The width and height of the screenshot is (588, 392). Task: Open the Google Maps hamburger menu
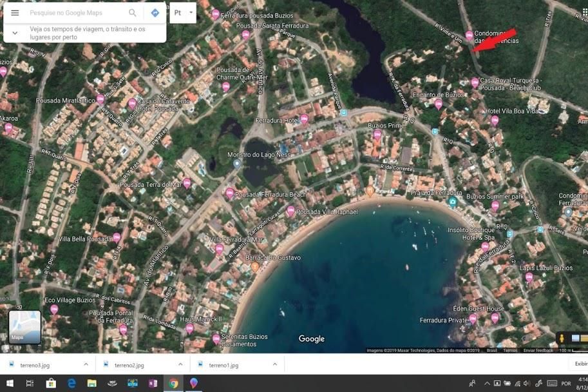[15, 13]
